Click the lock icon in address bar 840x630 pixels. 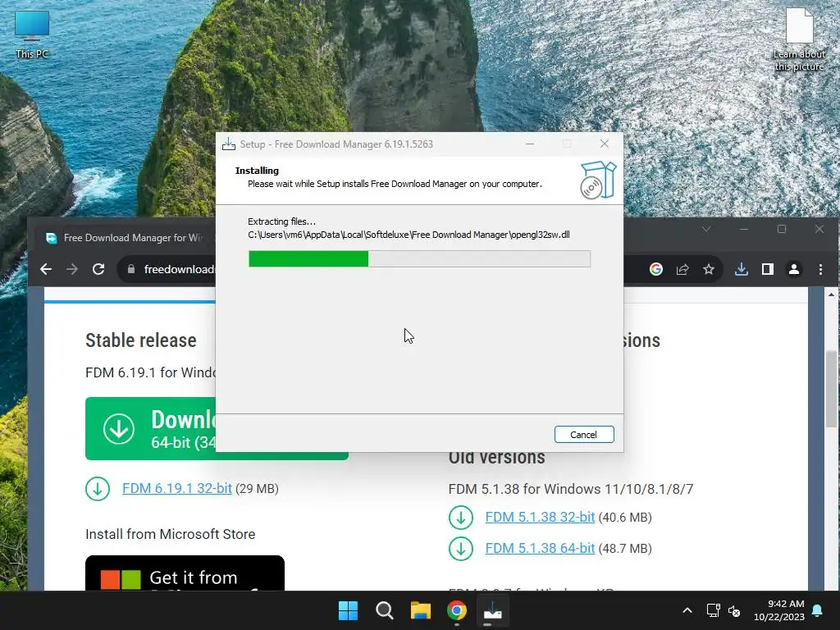[131, 269]
